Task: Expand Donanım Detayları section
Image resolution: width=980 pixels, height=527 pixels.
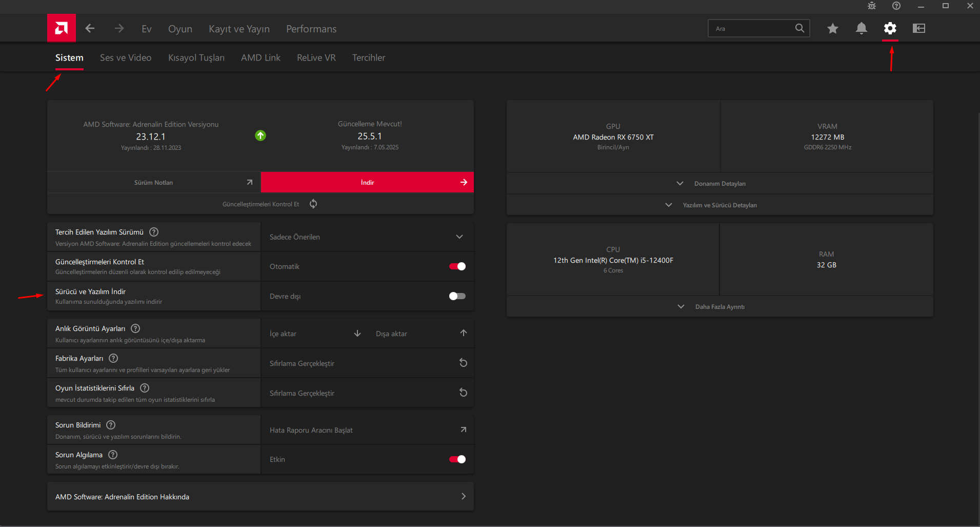Action: (x=719, y=183)
